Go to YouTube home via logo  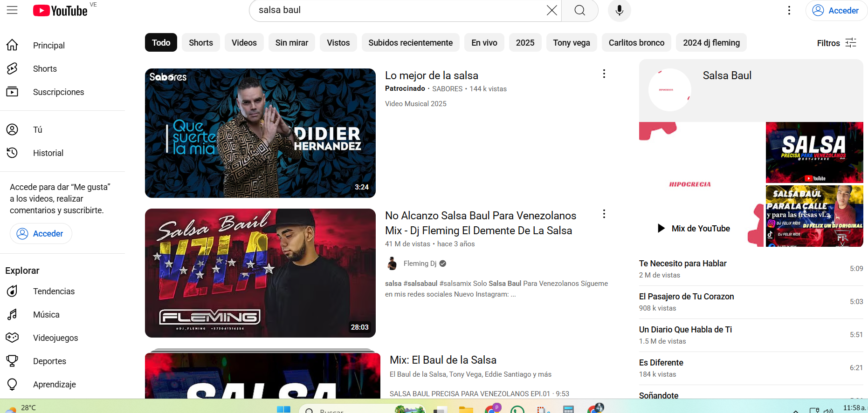coord(60,10)
